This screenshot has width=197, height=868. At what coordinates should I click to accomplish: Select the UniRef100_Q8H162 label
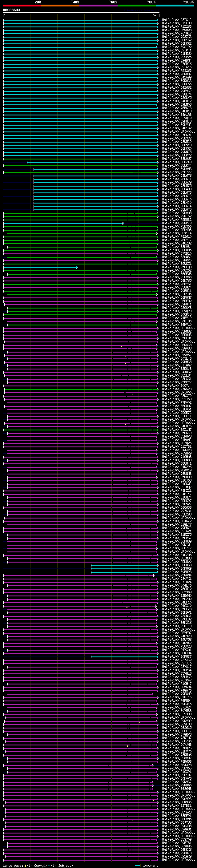tap(177, 40)
